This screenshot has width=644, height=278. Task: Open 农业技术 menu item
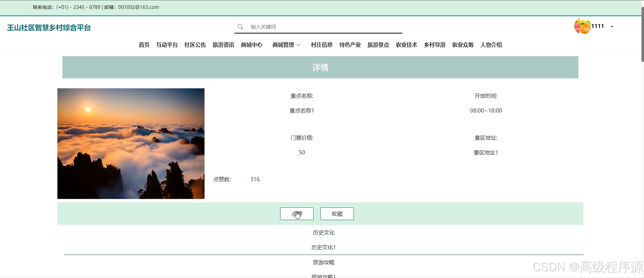point(406,45)
